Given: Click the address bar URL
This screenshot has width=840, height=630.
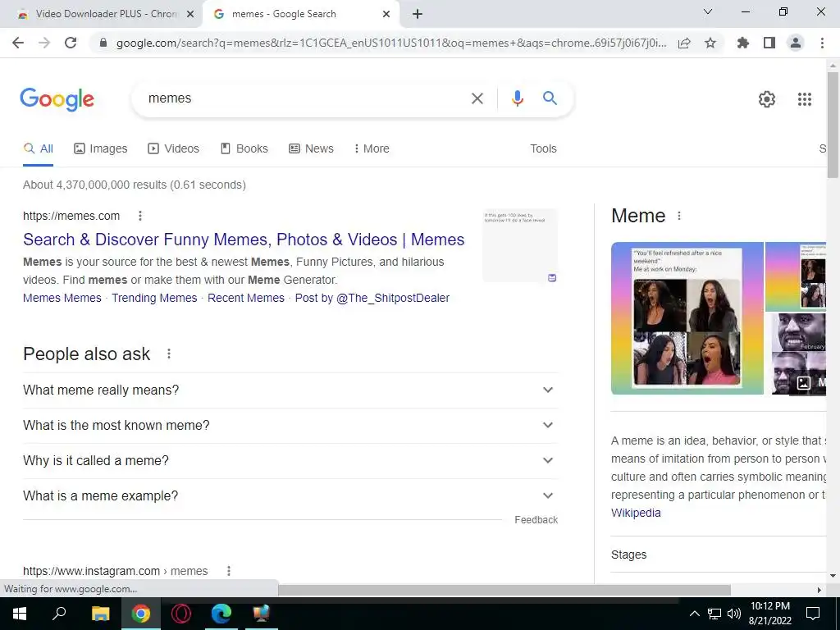Looking at the screenshot, I should click(391, 43).
